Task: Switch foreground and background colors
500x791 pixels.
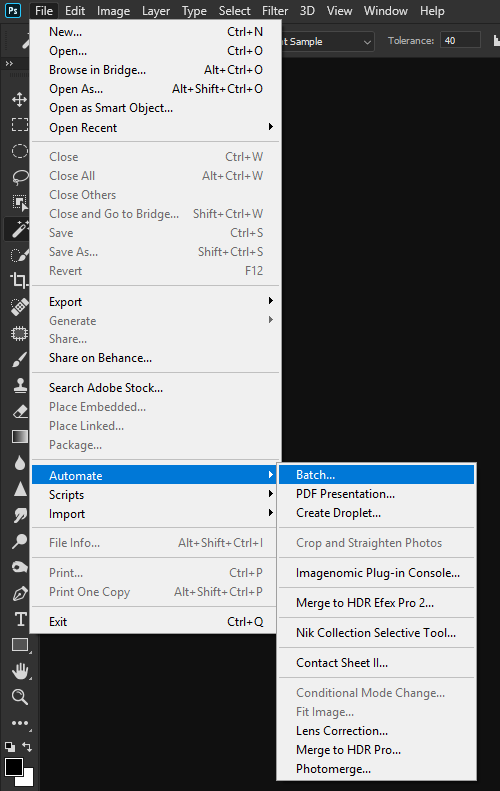Action: [27, 746]
